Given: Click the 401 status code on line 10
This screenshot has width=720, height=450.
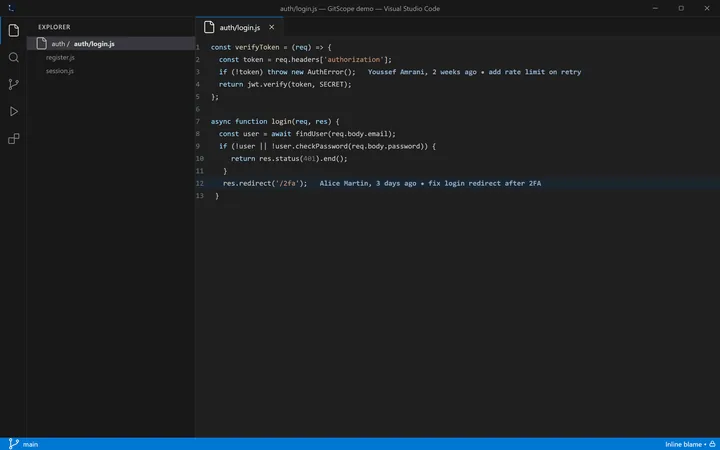Looking at the screenshot, I should [309, 158].
